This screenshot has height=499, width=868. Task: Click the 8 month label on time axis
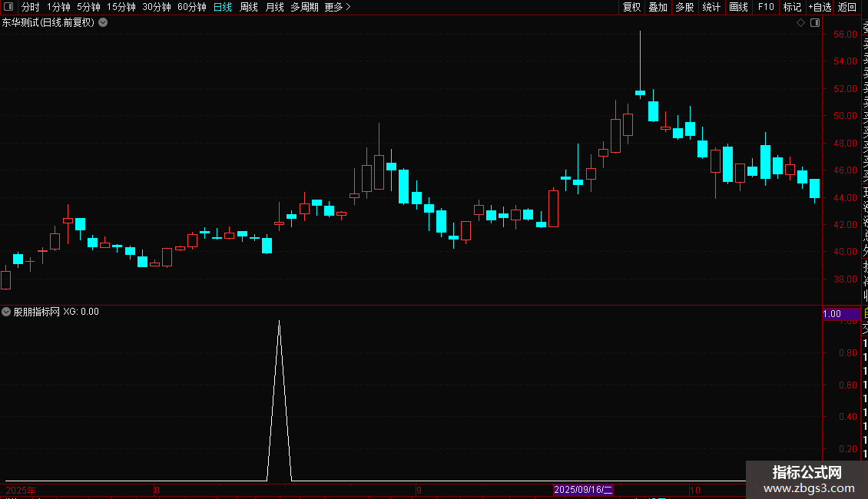157,490
